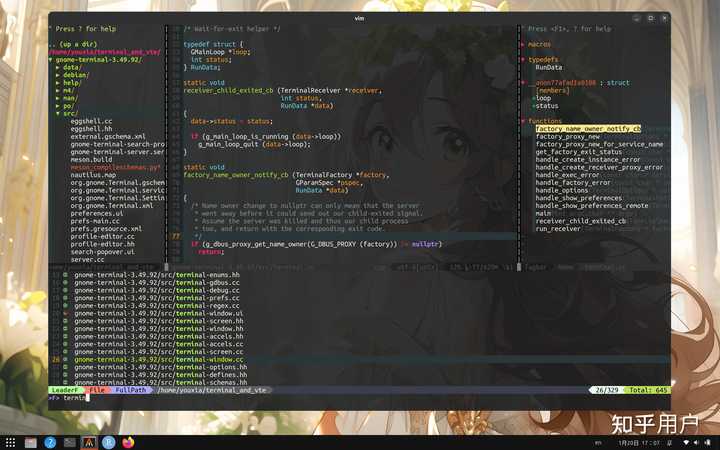Screen dimensions: 720x450
Task: Open external.gschema.xml in NERDTree
Action: pos(108,137)
